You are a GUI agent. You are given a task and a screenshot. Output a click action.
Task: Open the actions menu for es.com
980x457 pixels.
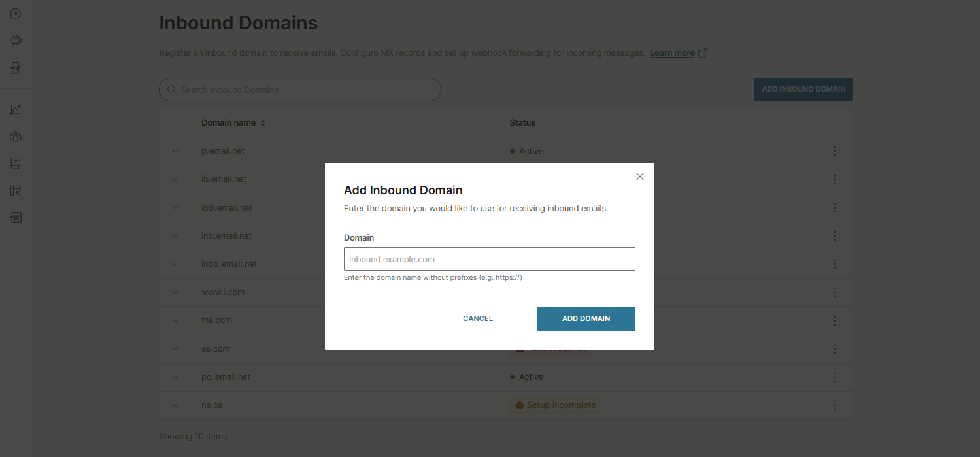834,349
